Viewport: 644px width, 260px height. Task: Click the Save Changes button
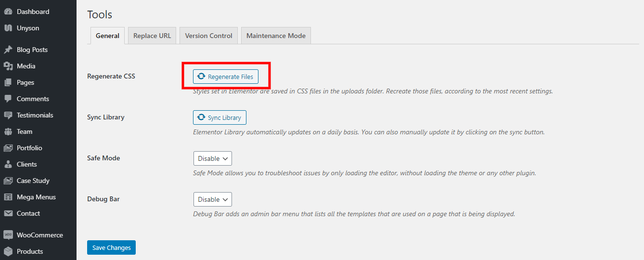111,247
